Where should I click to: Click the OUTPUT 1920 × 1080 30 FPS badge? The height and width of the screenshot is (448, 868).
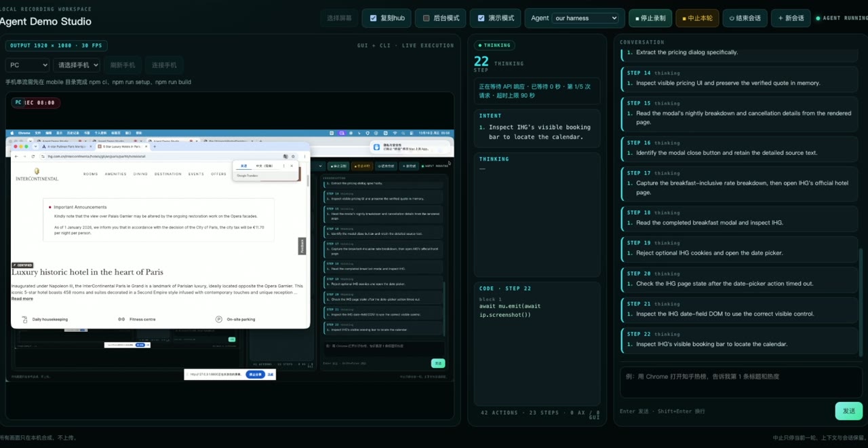pyautogui.click(x=56, y=45)
